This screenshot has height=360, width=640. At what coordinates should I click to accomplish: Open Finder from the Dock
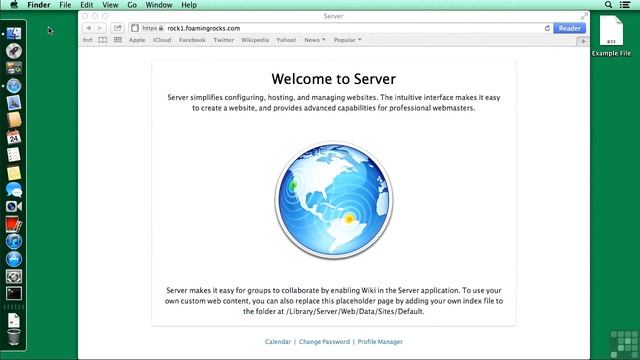(x=14, y=34)
